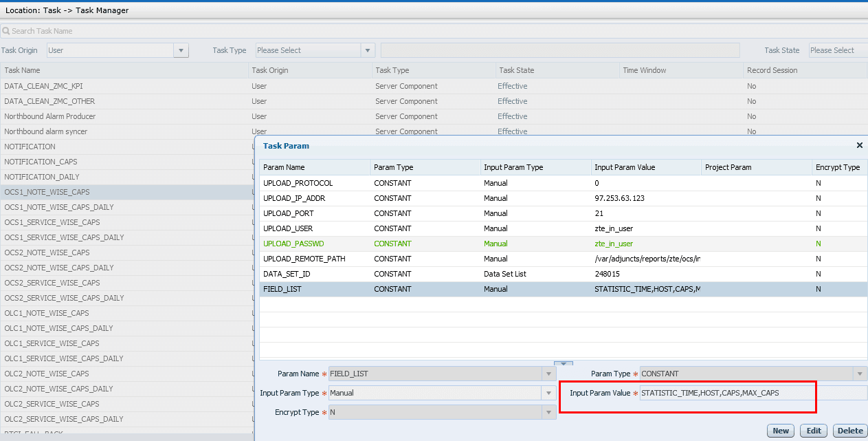Screen dimensions: 868x441
Task: Select OLC2_NOTE_WISE_CAPS_DAILY task
Action: click(127, 389)
